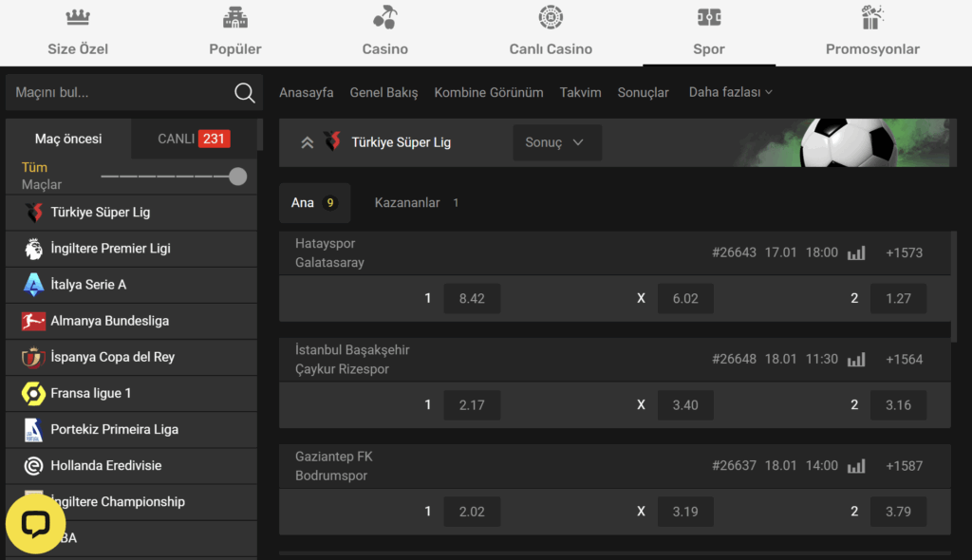
Task: Bet Hatayspor win at 8.42
Action: point(472,299)
